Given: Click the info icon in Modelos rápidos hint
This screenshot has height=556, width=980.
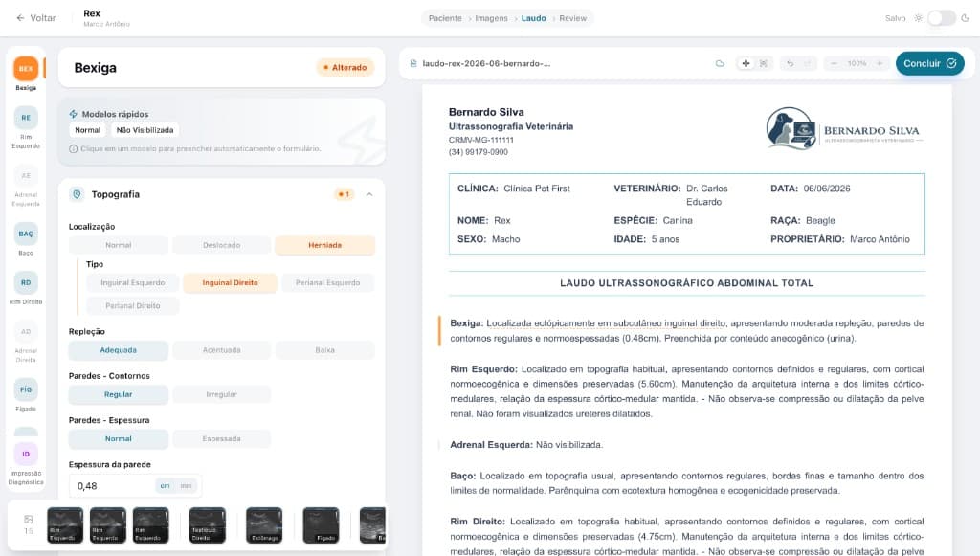Looking at the screenshot, I should (73, 148).
